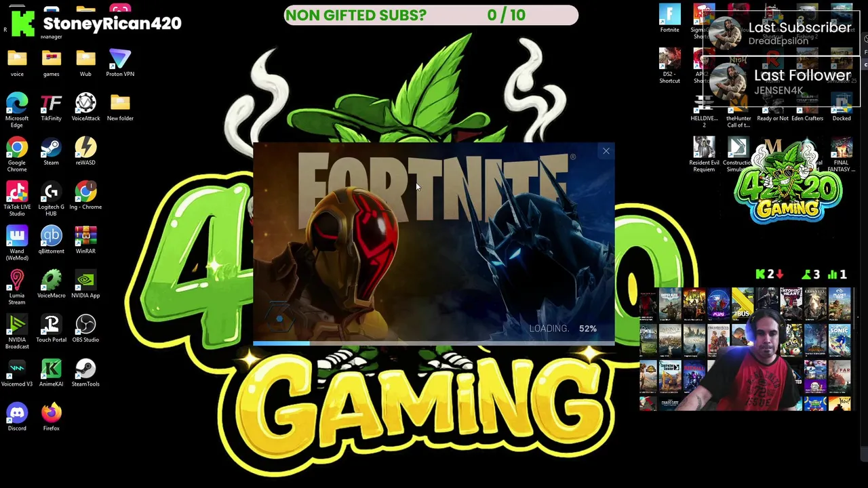868x488 pixels.
Task: Open Voicemod V3 icon
Action: coord(17,373)
